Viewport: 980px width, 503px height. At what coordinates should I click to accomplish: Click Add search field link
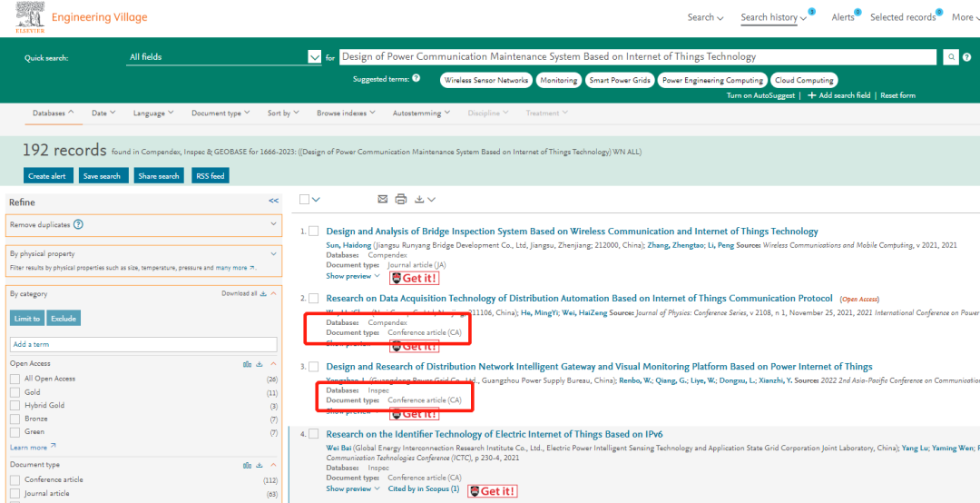click(838, 95)
